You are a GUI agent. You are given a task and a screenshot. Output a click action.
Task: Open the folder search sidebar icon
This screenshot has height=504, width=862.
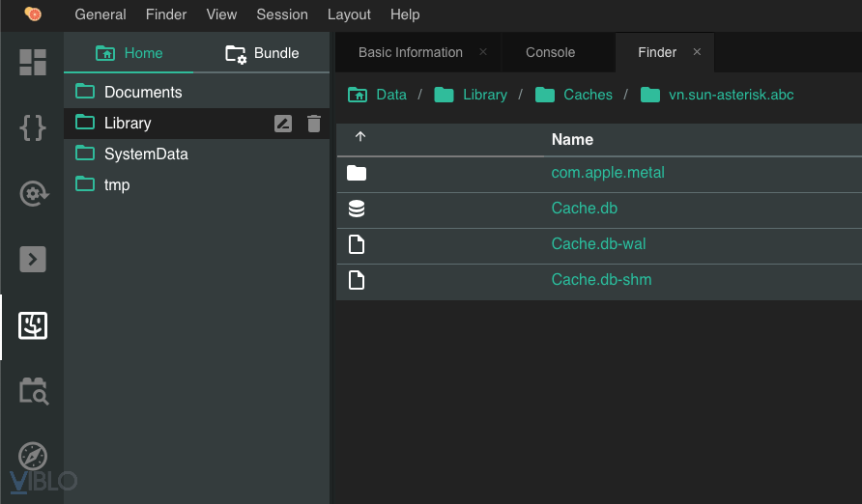34,391
